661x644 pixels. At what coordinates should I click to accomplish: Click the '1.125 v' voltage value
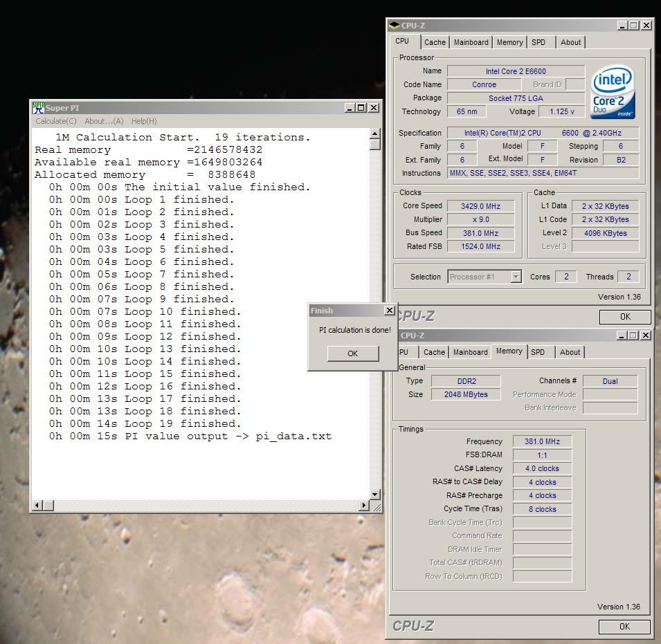pos(561,111)
